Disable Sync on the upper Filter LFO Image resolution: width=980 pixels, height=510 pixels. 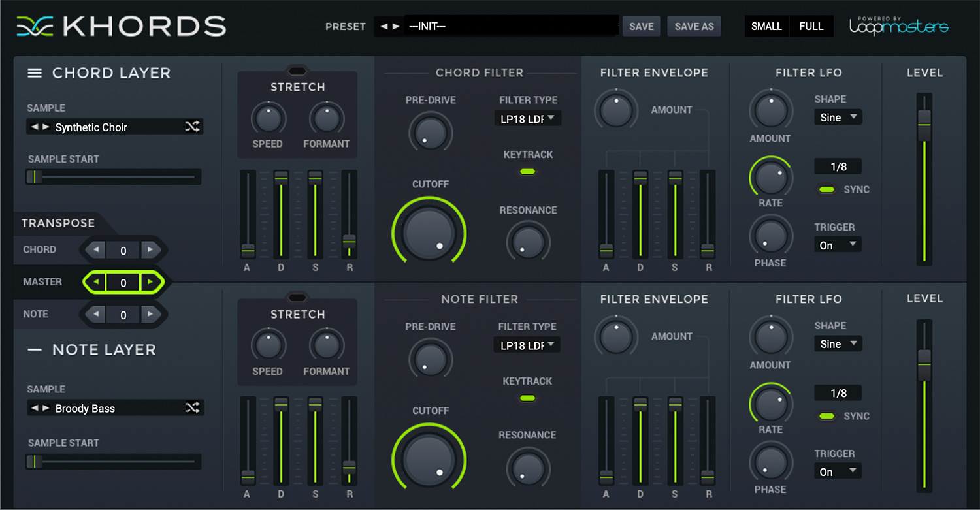[826, 189]
